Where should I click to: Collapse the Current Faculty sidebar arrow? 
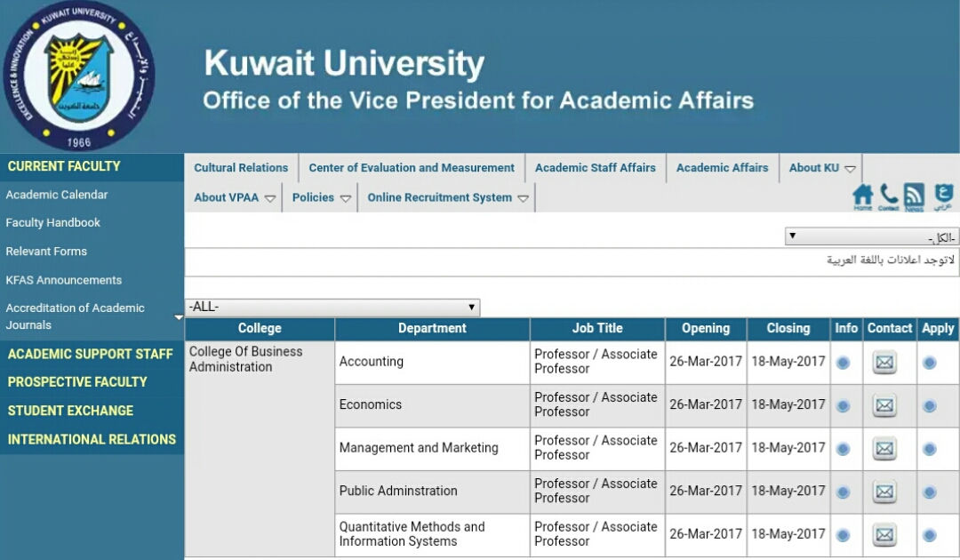179,317
